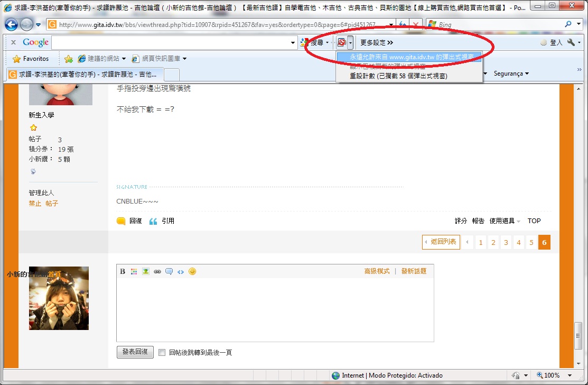Open the popup blocker dropdown arrow
Viewport: 588px width, 385px height.
tap(350, 43)
